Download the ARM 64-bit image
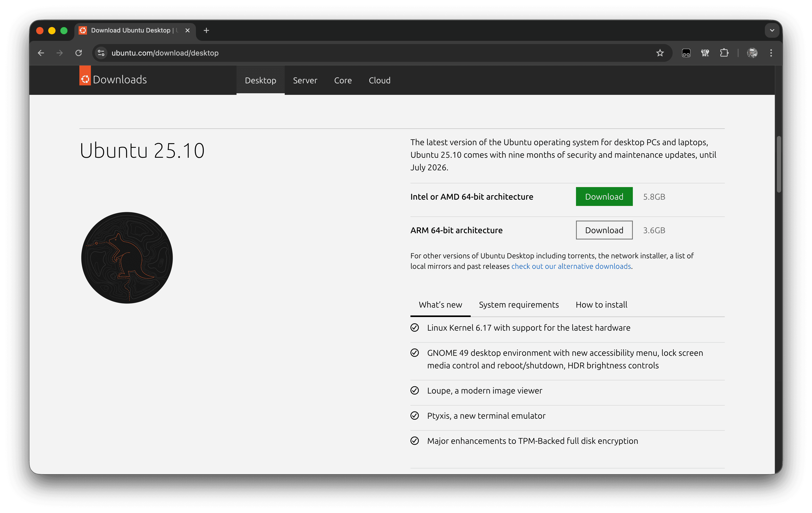812x513 pixels. pyautogui.click(x=604, y=230)
